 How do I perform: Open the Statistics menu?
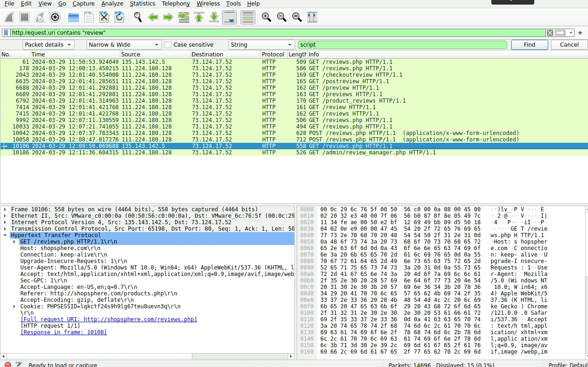pos(142,4)
